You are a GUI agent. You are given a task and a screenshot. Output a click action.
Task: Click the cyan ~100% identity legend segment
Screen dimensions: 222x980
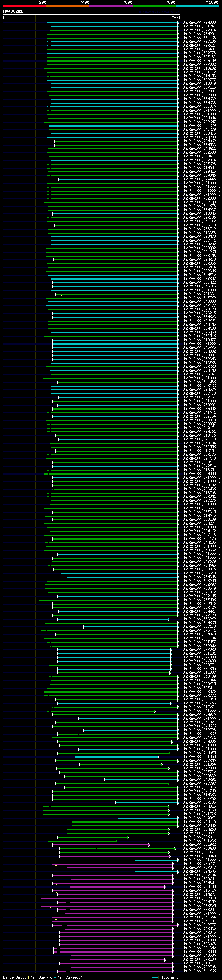(197, 6)
